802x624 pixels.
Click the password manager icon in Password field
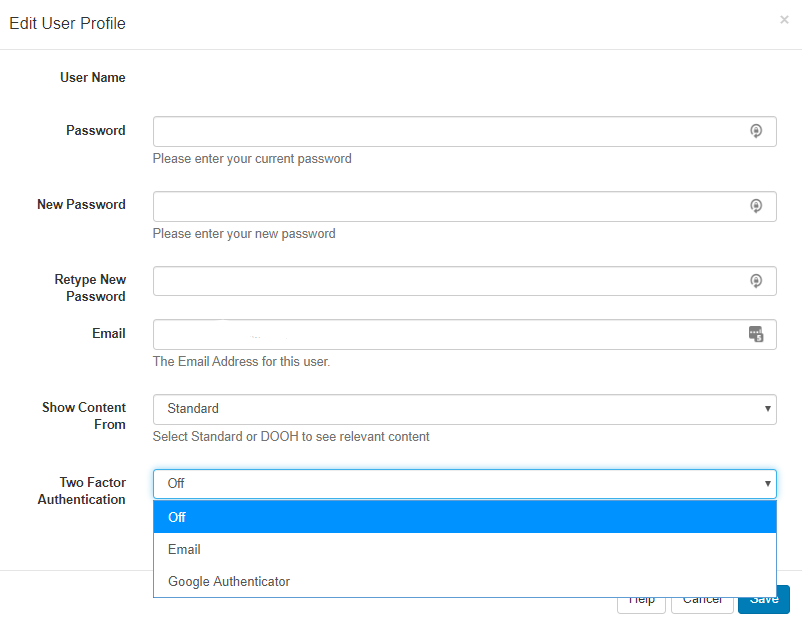[756, 131]
